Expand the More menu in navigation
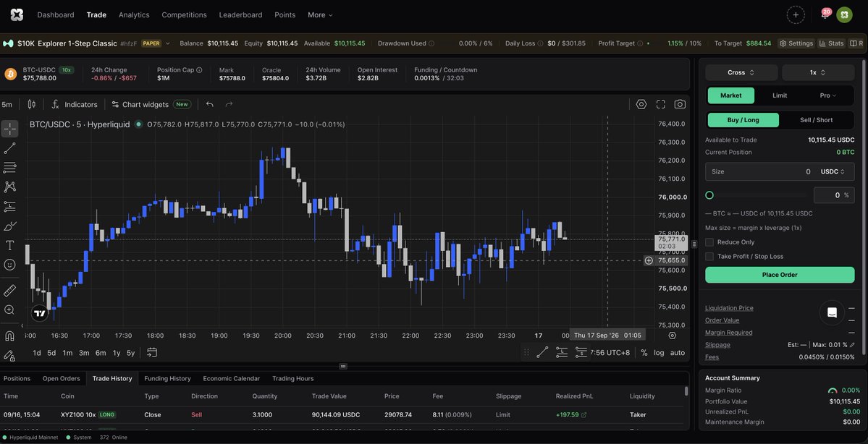The width and height of the screenshot is (868, 444). pos(320,15)
